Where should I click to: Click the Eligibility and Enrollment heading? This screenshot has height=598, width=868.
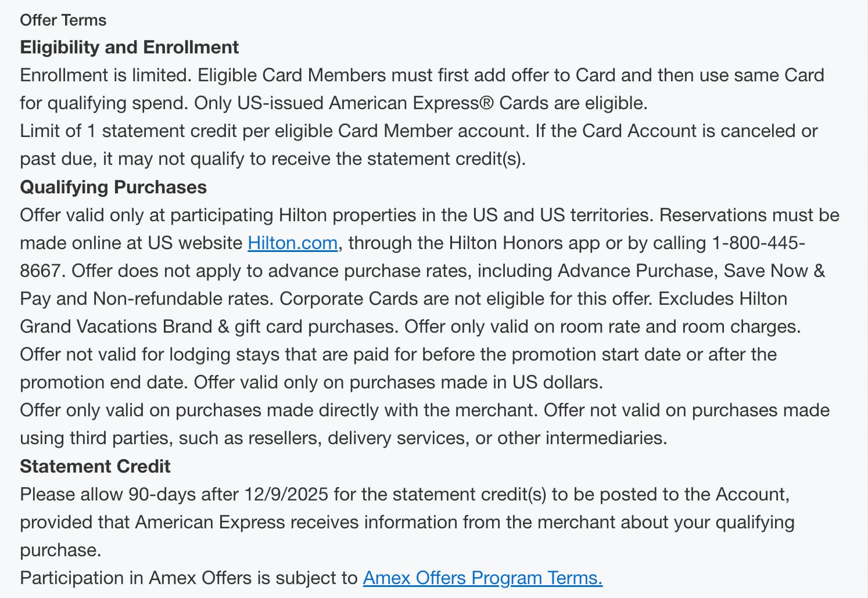pos(129,47)
